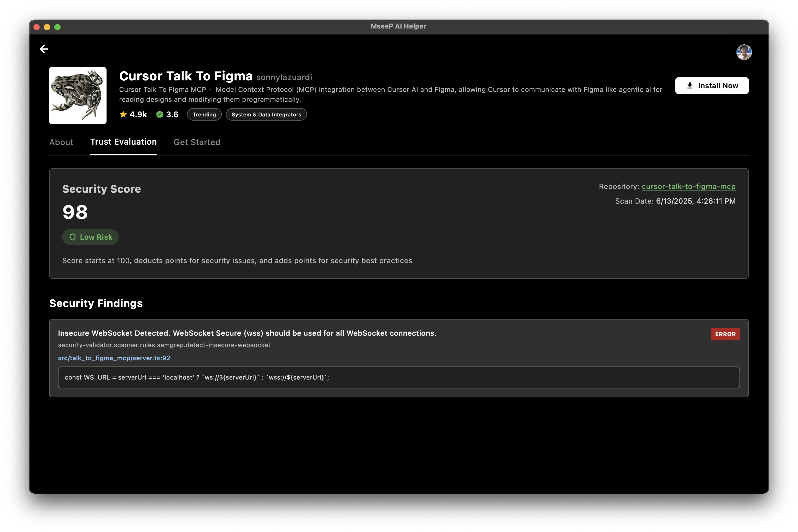Open the cursor-talk-to-figma-mcp repository link
The height and width of the screenshot is (532, 798).
(x=688, y=187)
